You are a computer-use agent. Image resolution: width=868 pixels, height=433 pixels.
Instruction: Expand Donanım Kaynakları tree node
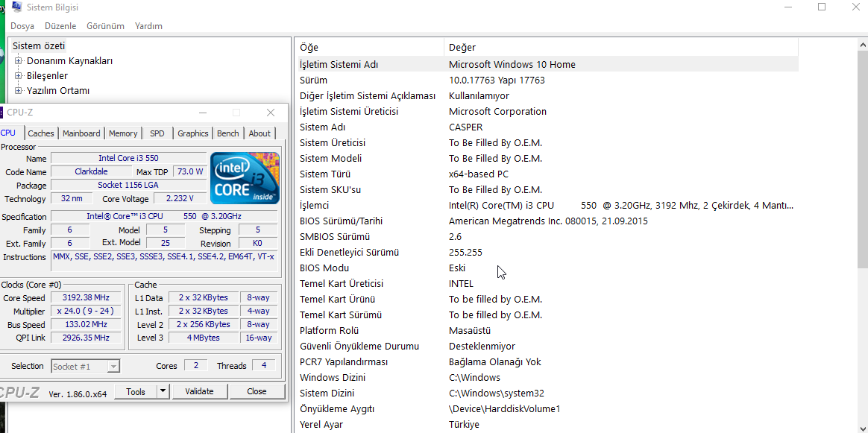pos(18,61)
